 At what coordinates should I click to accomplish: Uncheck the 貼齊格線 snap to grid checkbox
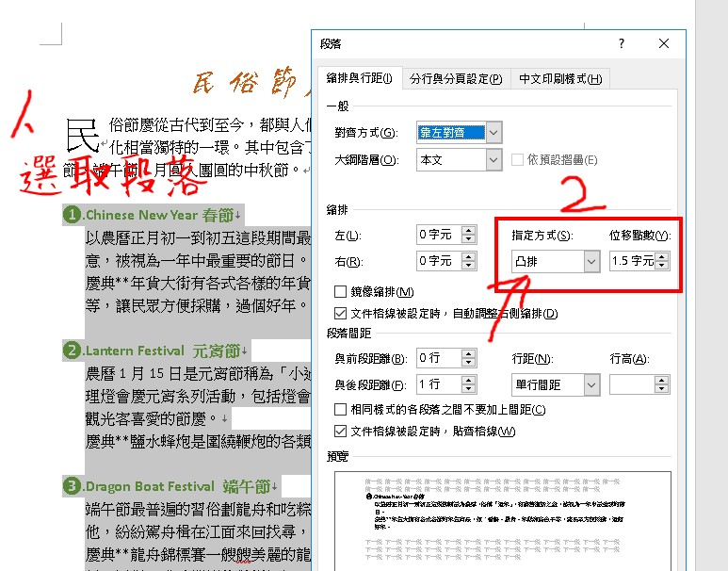click(x=341, y=432)
